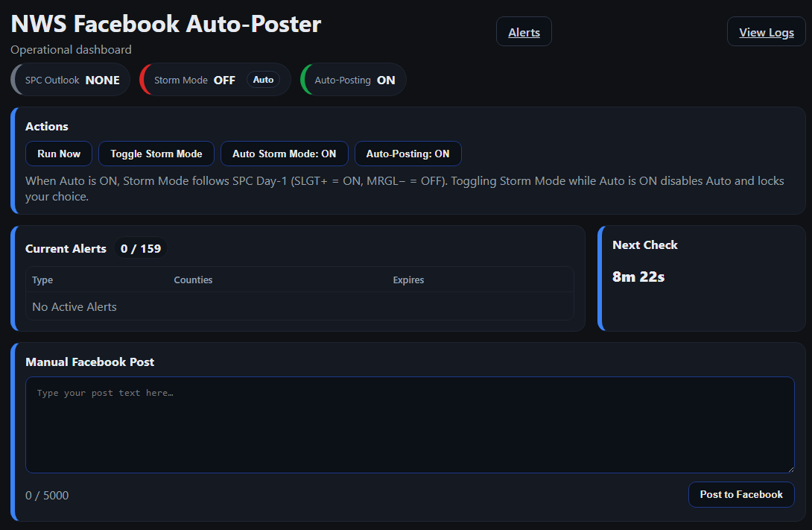Viewport: 812px width, 530px height.
Task: Click the Type column header
Action: coord(42,280)
